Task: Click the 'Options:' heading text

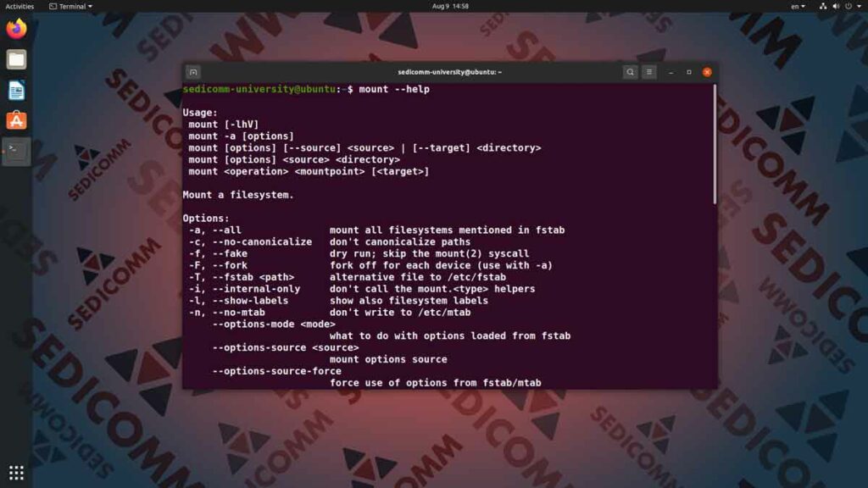Action: click(x=206, y=218)
